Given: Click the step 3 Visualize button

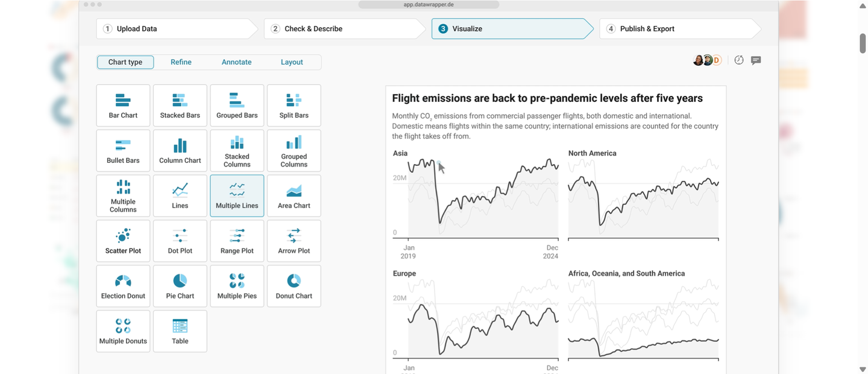Looking at the screenshot, I should [x=512, y=29].
